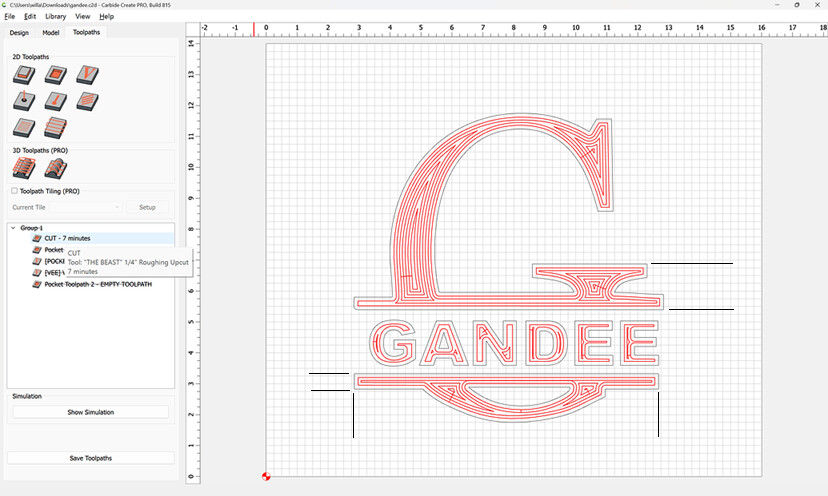
Task: Select the Drill toolpath icon
Action: pyautogui.click(x=24, y=101)
